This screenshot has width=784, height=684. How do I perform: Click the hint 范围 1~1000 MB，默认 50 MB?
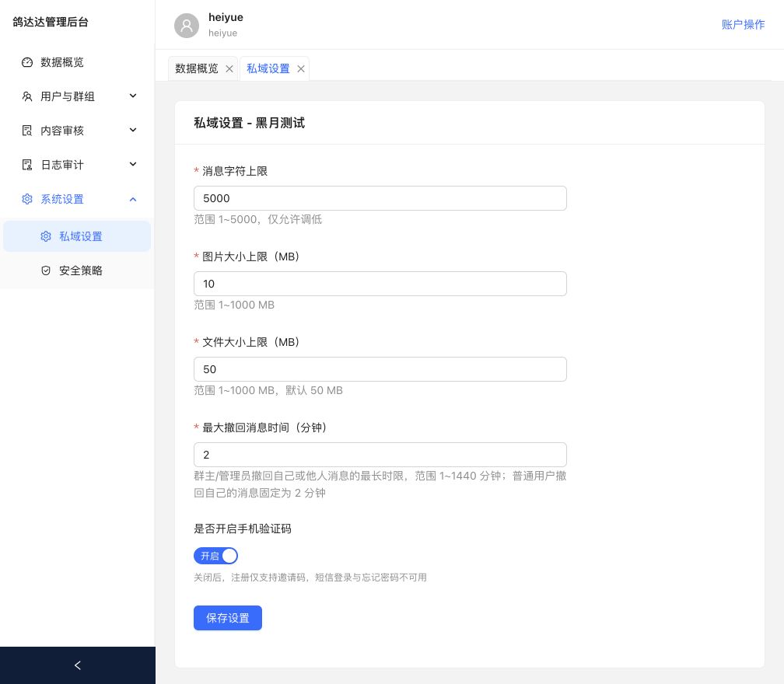point(268,390)
